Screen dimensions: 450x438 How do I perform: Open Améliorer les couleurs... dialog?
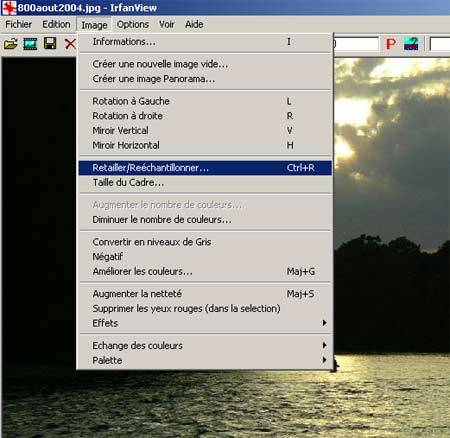[205, 271]
